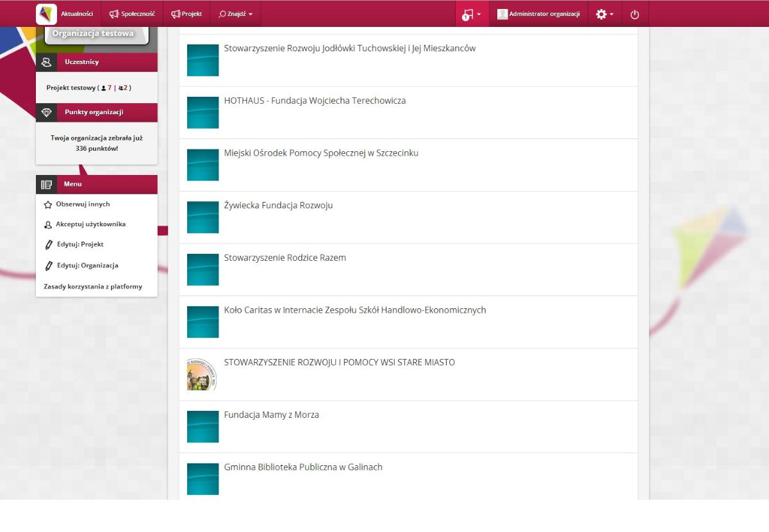Click the Koło Caritas thumbnail

point(203,322)
